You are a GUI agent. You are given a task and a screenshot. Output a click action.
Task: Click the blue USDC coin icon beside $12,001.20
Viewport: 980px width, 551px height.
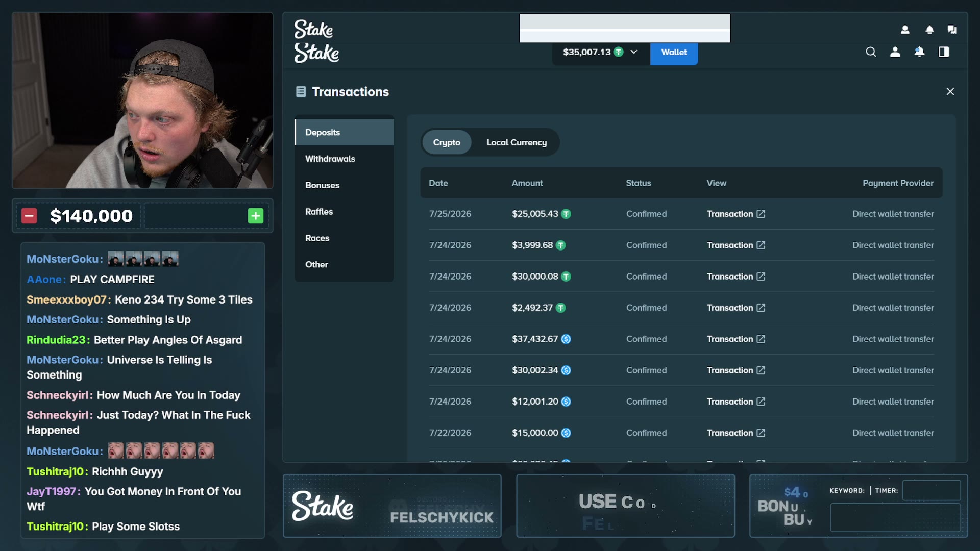tap(566, 402)
